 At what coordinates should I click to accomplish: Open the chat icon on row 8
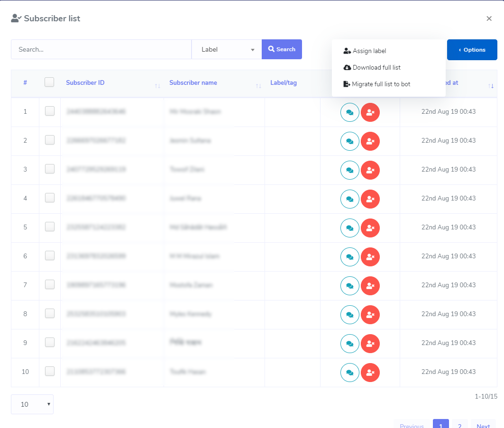(x=350, y=315)
